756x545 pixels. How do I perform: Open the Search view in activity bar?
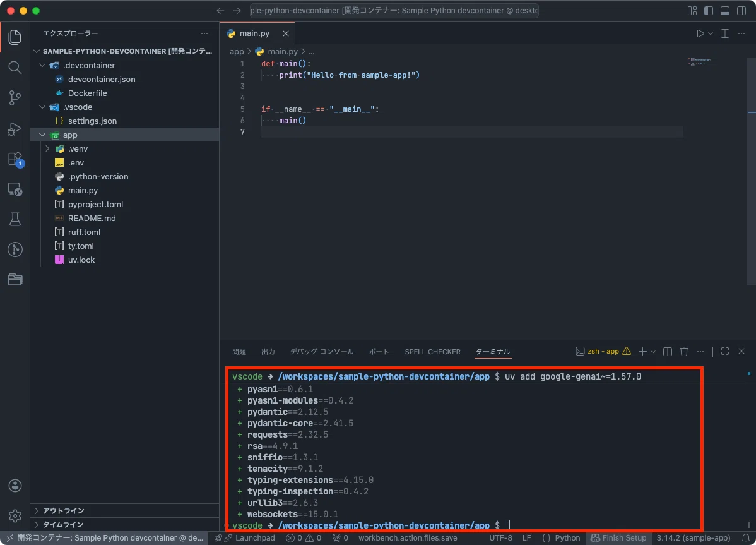point(15,68)
